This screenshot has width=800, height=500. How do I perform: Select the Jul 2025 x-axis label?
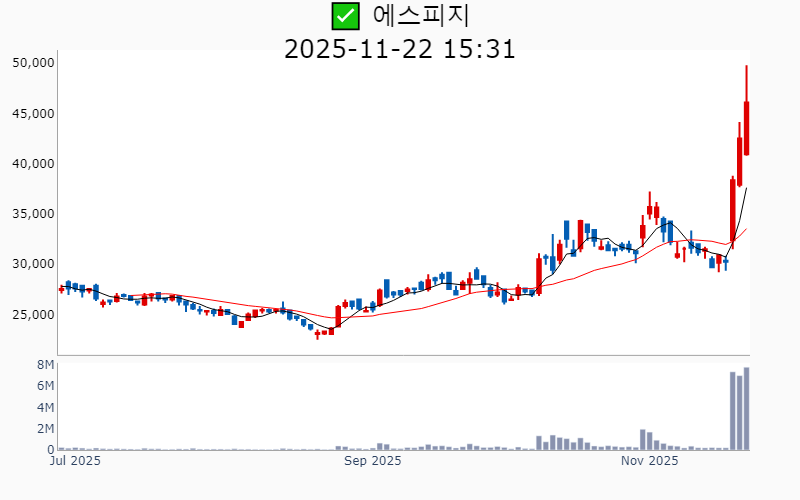pos(76,461)
